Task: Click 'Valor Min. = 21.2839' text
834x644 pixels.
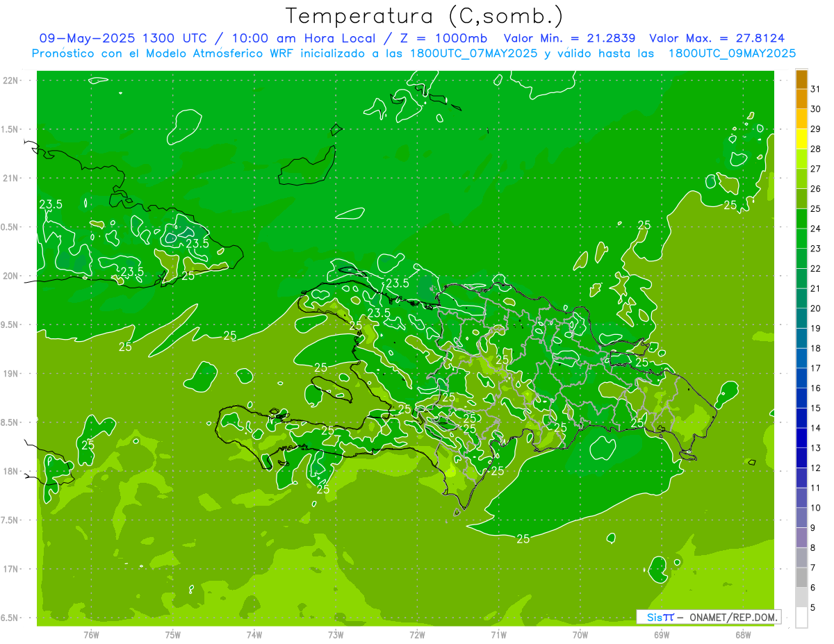Action: tap(569, 38)
